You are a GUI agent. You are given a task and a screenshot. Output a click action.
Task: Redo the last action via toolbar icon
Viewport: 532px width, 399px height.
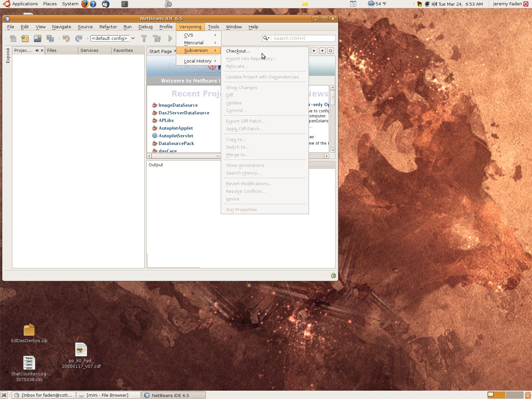pos(79,38)
